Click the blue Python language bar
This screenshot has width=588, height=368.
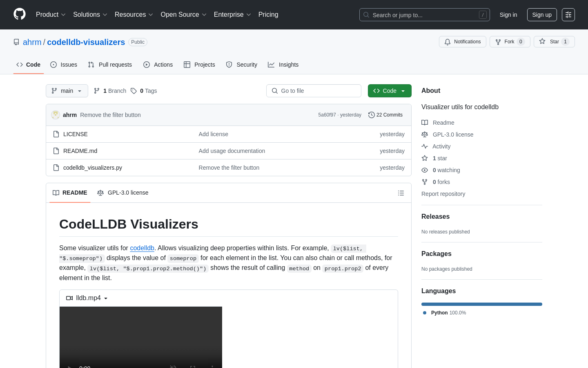[482, 304]
